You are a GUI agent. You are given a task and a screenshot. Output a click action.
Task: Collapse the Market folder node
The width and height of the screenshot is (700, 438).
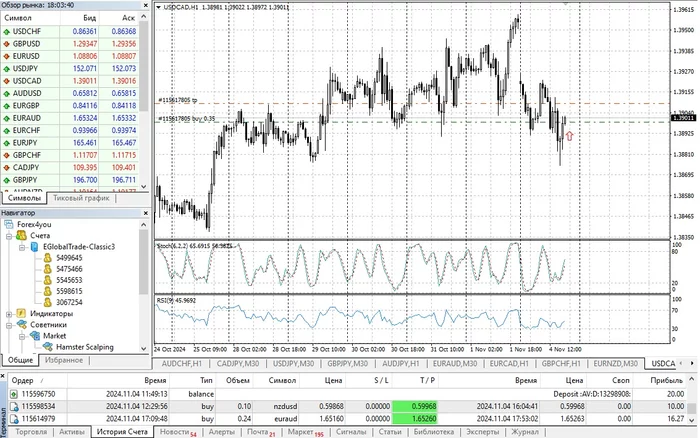click(x=22, y=336)
